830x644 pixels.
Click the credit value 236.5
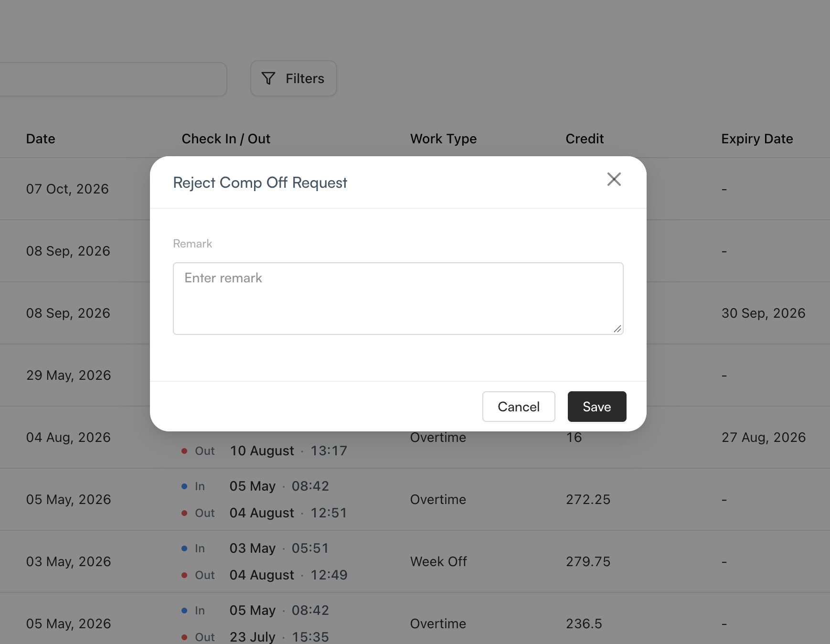pos(584,623)
